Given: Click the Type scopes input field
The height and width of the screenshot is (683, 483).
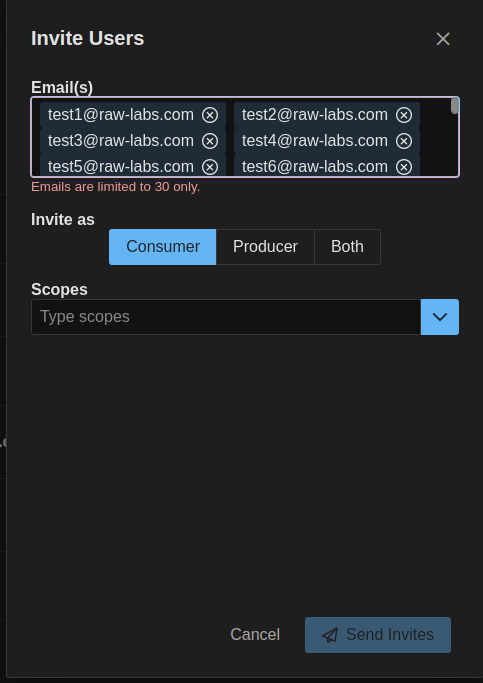Looking at the screenshot, I should [226, 317].
